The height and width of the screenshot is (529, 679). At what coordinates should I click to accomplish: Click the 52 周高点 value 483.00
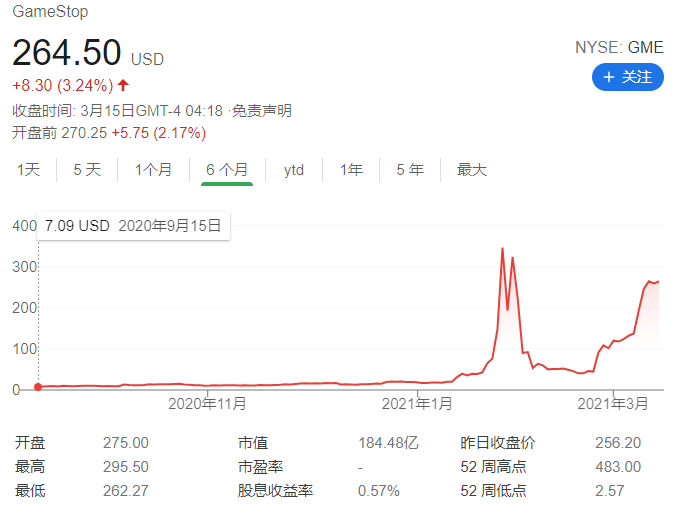click(618, 467)
